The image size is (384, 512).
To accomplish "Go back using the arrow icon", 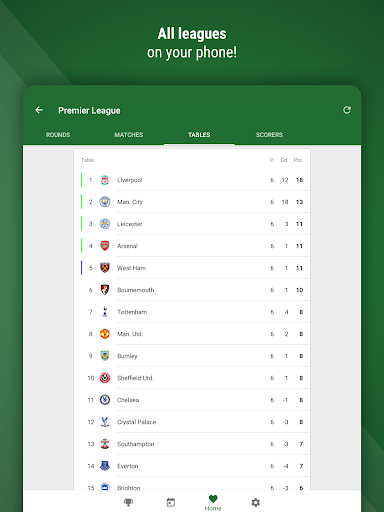I will coord(39,110).
